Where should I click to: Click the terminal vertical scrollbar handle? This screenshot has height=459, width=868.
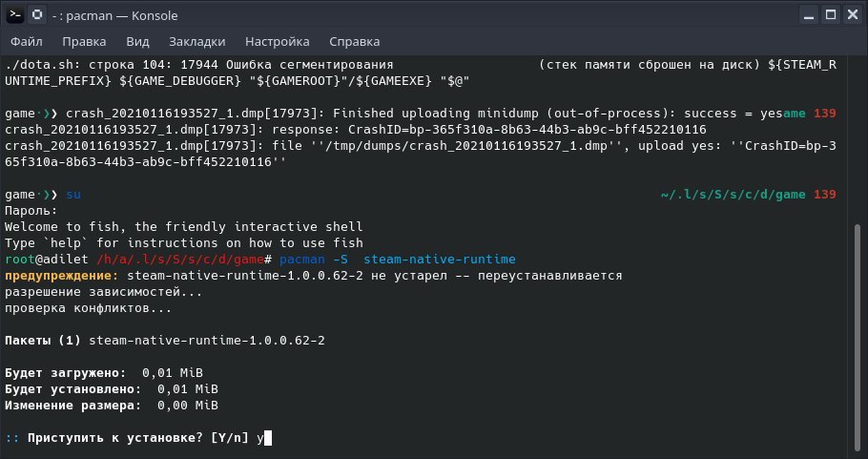pyautogui.click(x=858, y=337)
